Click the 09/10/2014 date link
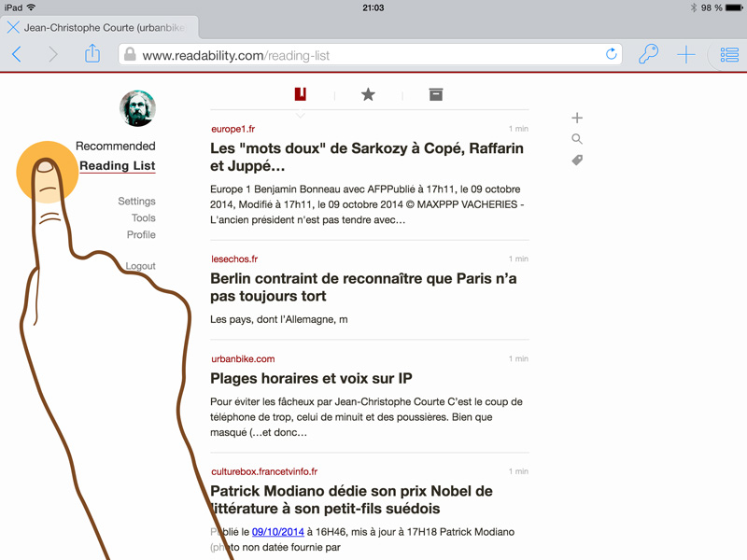 pos(277,532)
